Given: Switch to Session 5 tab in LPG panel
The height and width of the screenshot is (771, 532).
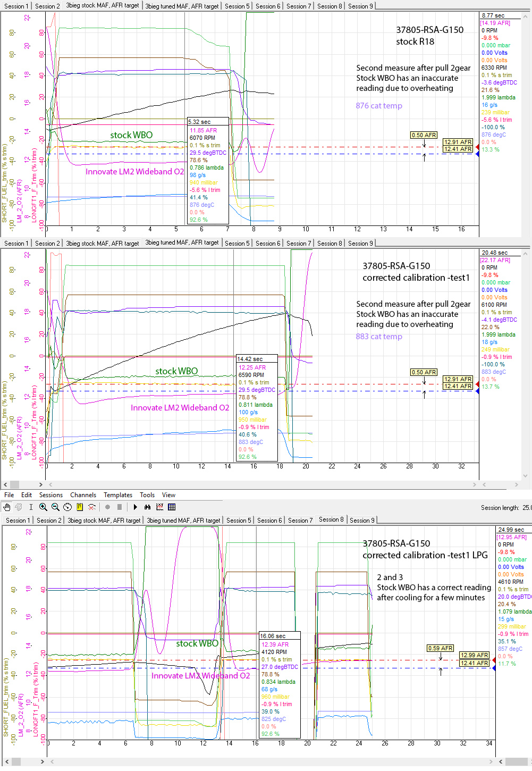Looking at the screenshot, I should click(x=239, y=521).
